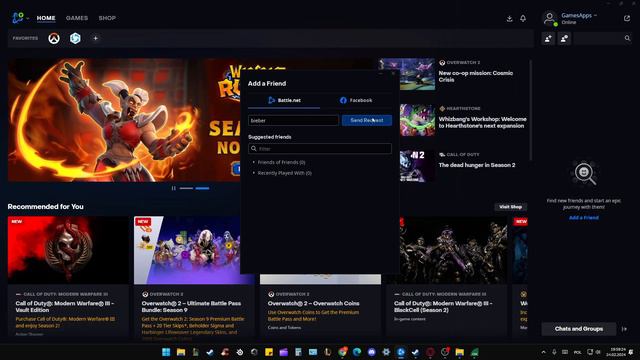This screenshot has height=360, width=640.
Task: Click the suggested friends Filter field
Action: tap(320, 149)
